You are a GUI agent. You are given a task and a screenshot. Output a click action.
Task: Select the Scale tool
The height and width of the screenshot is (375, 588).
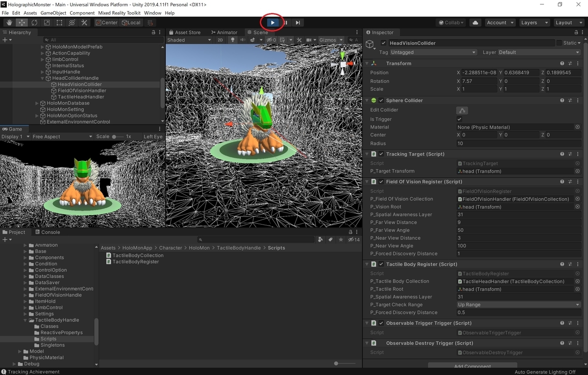[47, 23]
